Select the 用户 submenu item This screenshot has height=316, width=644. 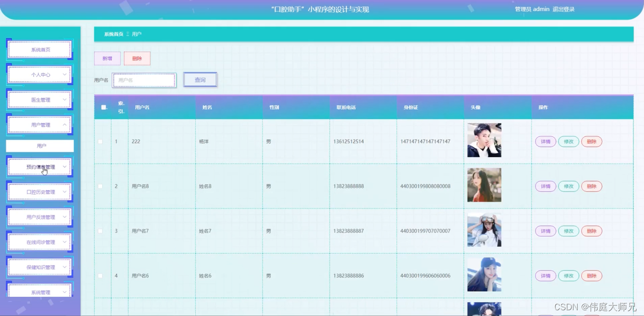40,146
